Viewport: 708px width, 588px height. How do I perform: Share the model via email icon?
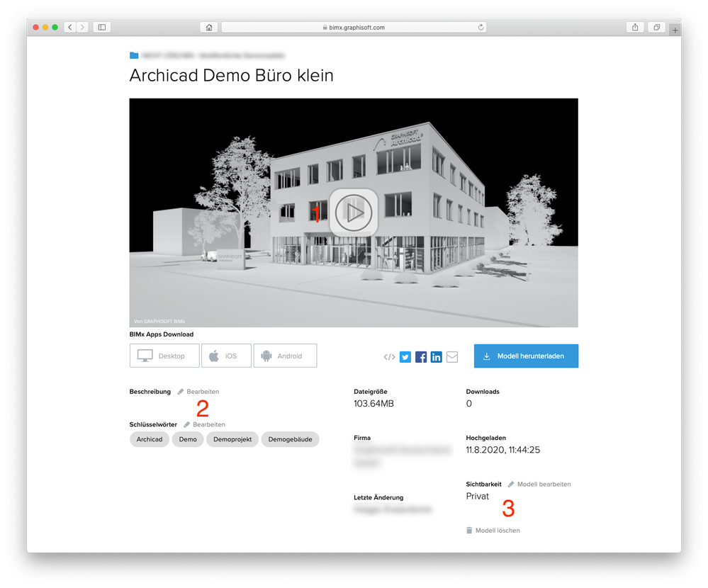[452, 357]
